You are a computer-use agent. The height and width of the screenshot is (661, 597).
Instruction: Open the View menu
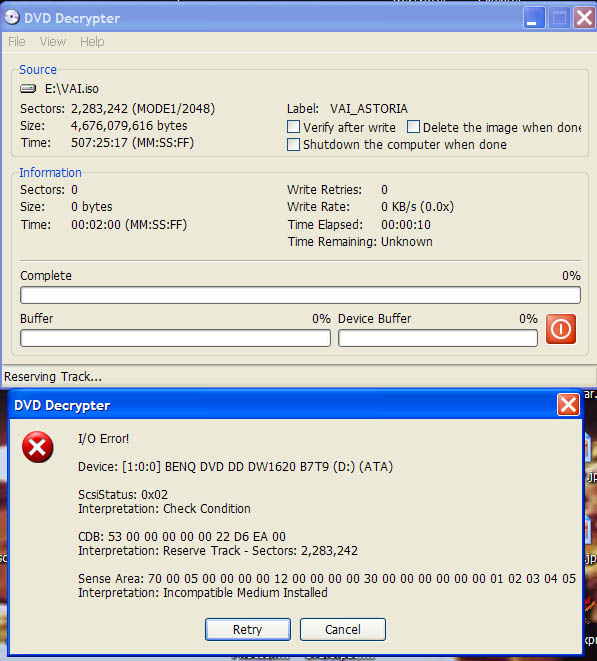pos(53,42)
